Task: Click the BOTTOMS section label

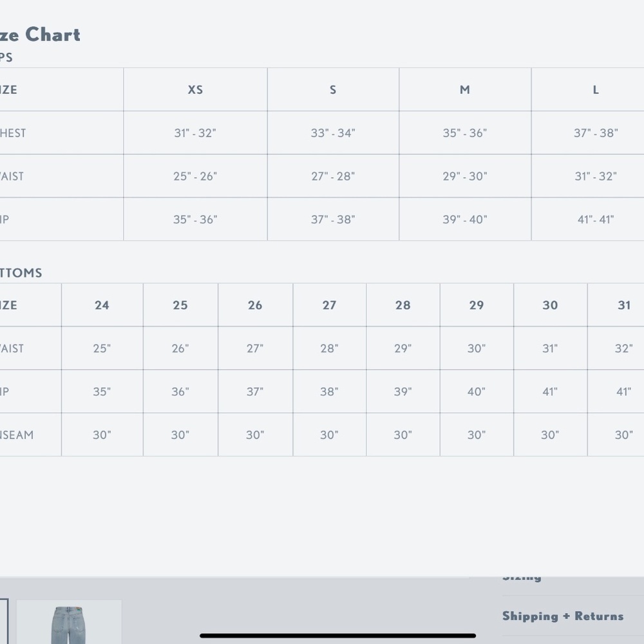Action: (21, 272)
